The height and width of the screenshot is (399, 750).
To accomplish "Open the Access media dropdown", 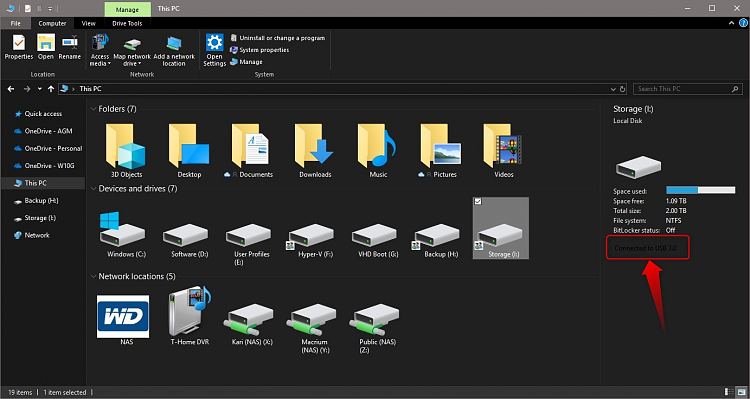I will [100, 50].
